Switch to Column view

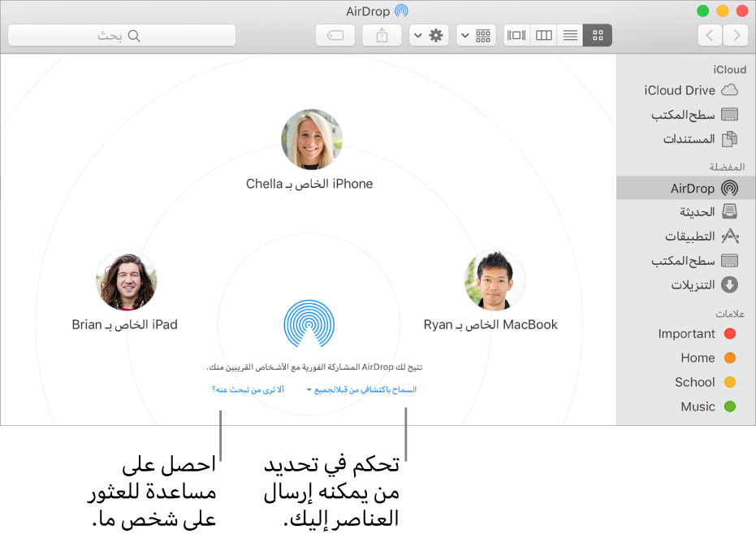(543, 35)
